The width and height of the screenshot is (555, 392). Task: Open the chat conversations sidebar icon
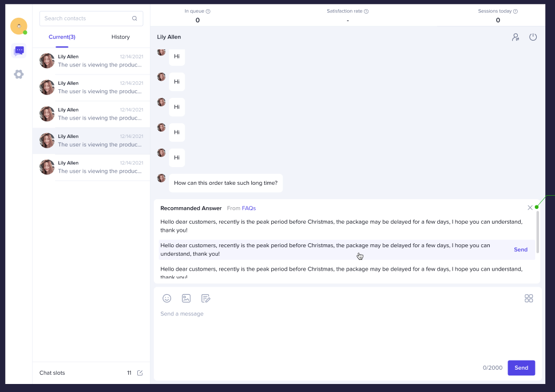(x=19, y=50)
